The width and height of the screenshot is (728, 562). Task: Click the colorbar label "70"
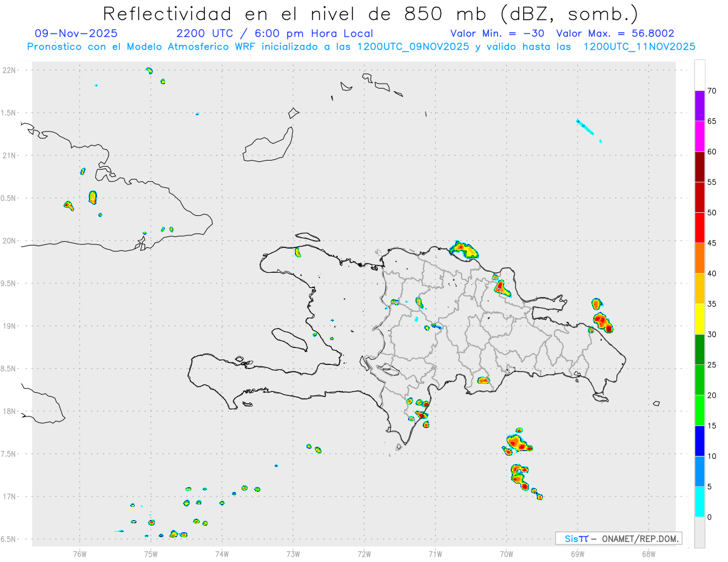pos(712,91)
